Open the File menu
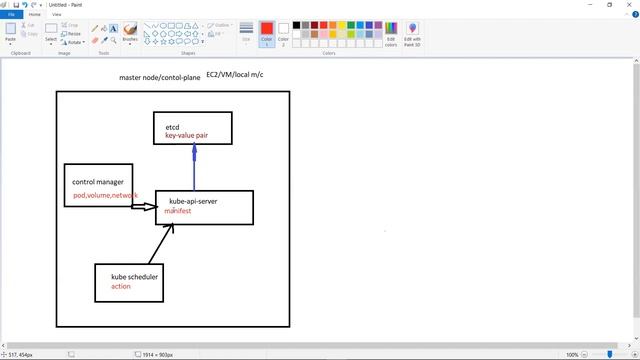The width and height of the screenshot is (640, 360). click(11, 14)
